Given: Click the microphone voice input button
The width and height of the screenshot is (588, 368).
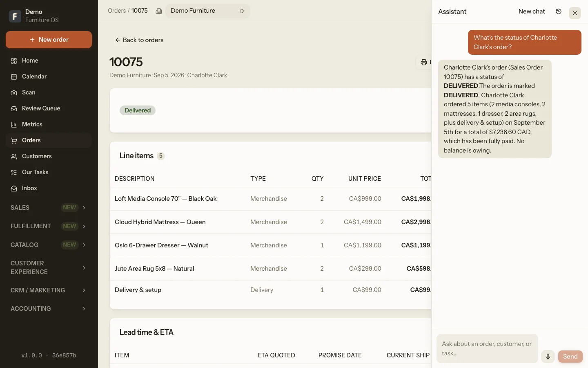Looking at the screenshot, I should coord(548,357).
